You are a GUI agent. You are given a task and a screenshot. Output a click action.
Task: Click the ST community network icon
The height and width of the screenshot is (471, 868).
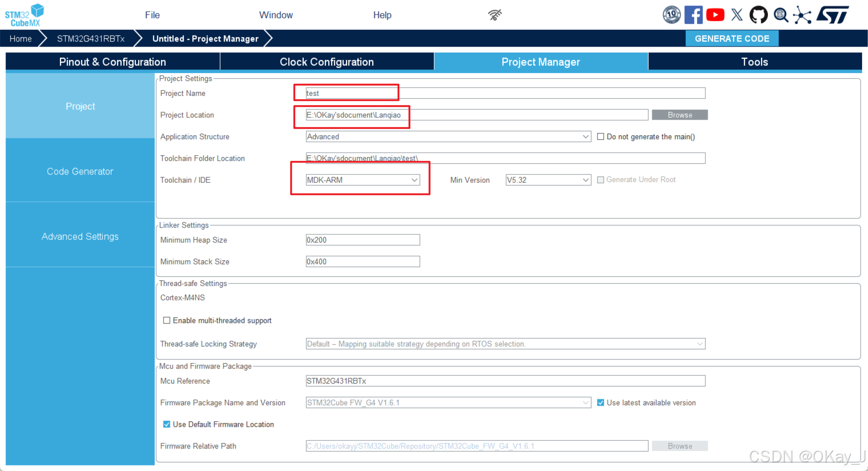click(802, 15)
